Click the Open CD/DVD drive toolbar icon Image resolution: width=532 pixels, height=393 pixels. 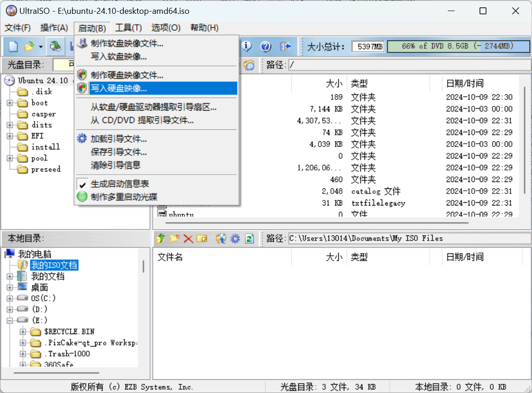click(x=55, y=46)
